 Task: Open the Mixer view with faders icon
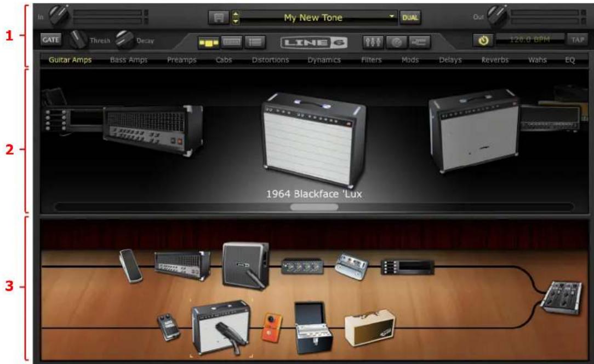click(x=373, y=42)
